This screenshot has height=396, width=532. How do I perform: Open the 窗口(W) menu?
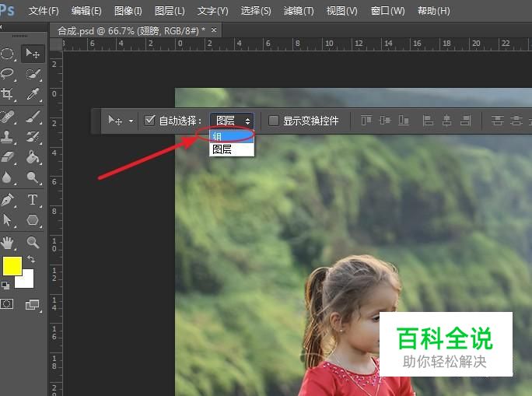coord(388,11)
